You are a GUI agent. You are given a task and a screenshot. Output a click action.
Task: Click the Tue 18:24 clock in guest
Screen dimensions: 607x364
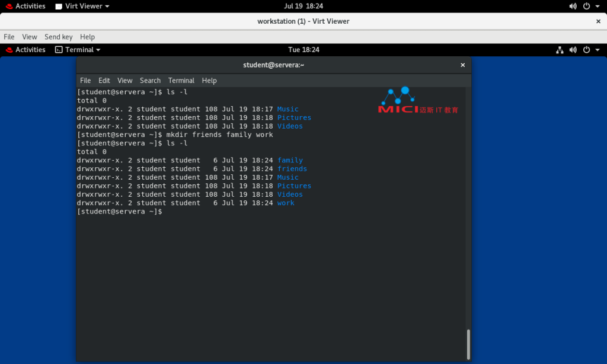[303, 50]
